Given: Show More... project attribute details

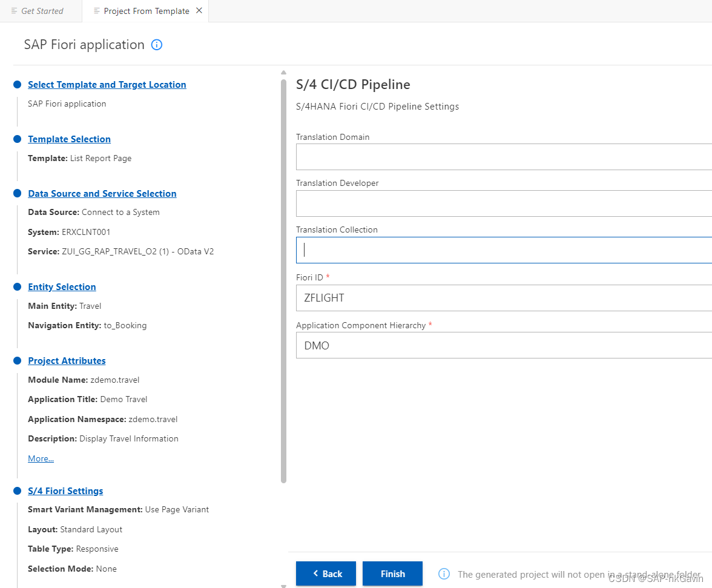Looking at the screenshot, I should (x=41, y=458).
